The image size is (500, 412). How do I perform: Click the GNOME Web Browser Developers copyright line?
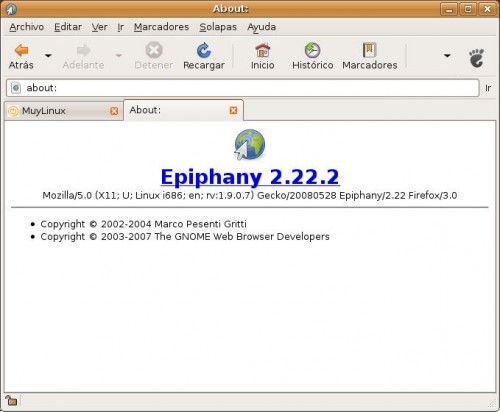[x=185, y=237]
